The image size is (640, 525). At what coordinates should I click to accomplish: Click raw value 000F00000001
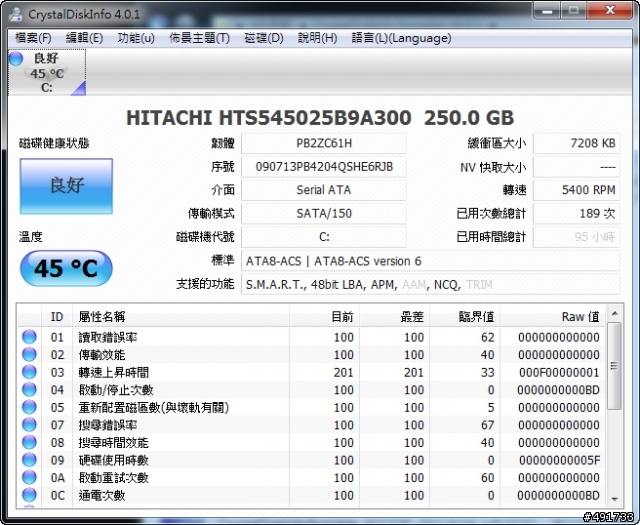click(559, 372)
